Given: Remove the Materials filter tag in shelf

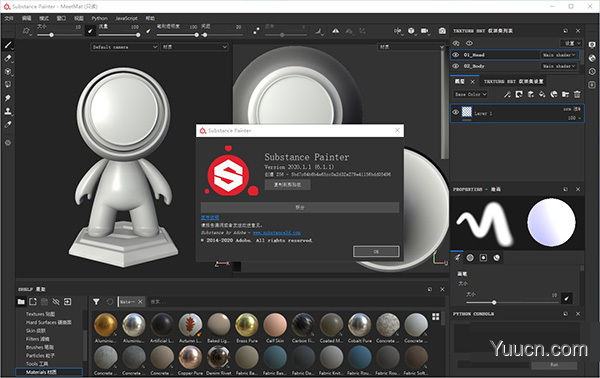Looking at the screenshot, I should pos(140,302).
